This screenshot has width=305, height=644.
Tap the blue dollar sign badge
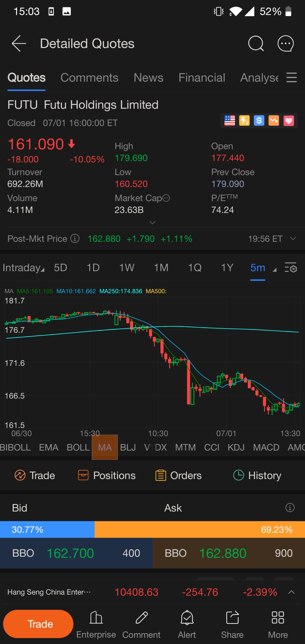coord(259,121)
